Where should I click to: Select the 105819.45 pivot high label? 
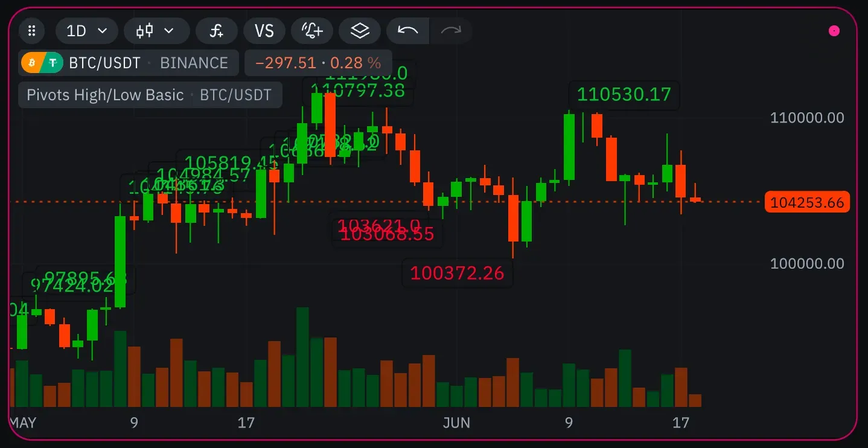point(231,162)
